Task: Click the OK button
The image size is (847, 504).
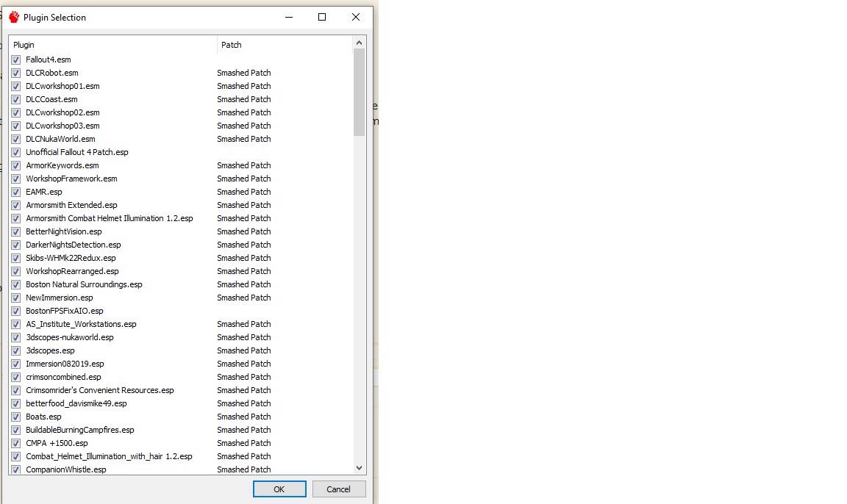Action: (x=279, y=489)
